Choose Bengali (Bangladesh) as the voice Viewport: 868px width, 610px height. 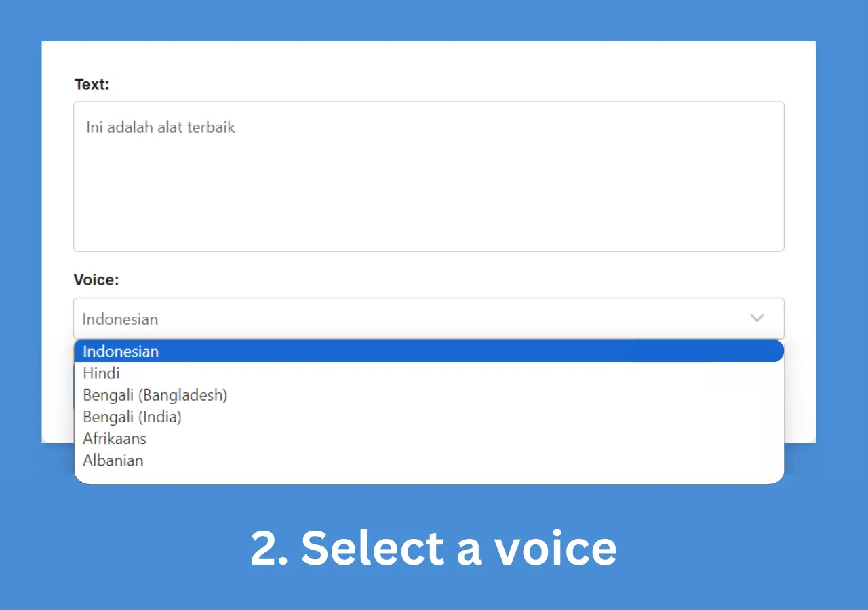point(155,395)
